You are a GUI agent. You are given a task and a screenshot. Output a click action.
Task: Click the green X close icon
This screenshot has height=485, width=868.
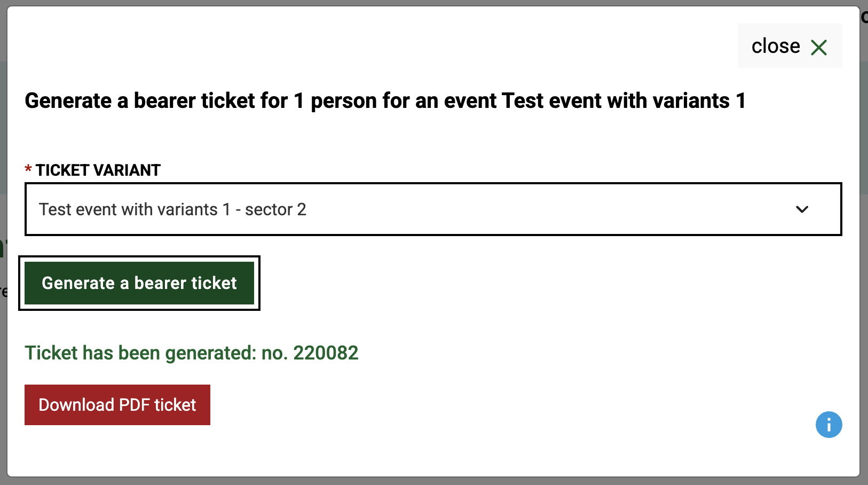pyautogui.click(x=818, y=48)
